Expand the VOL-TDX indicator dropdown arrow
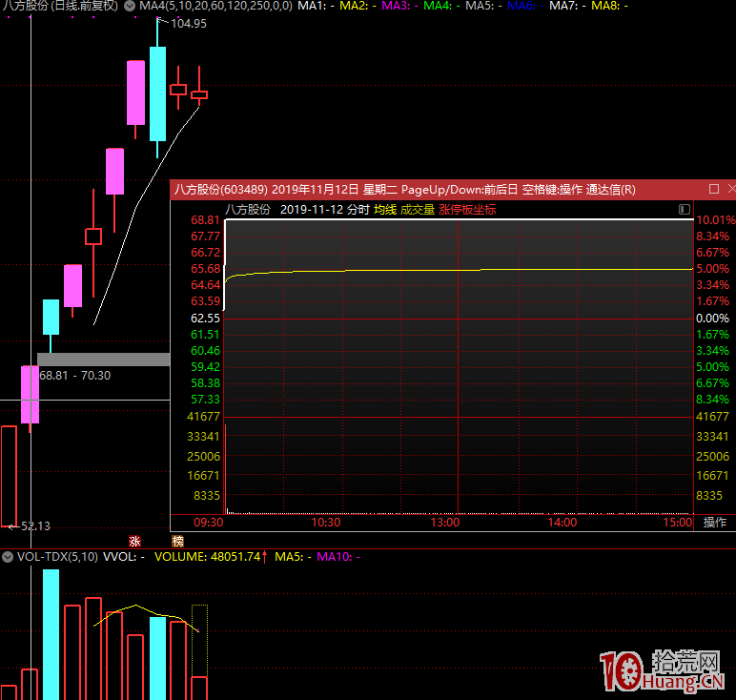736x700 pixels. [8, 557]
